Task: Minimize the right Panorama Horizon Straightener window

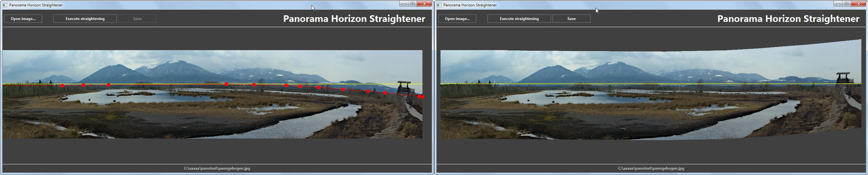Action: [838, 4]
